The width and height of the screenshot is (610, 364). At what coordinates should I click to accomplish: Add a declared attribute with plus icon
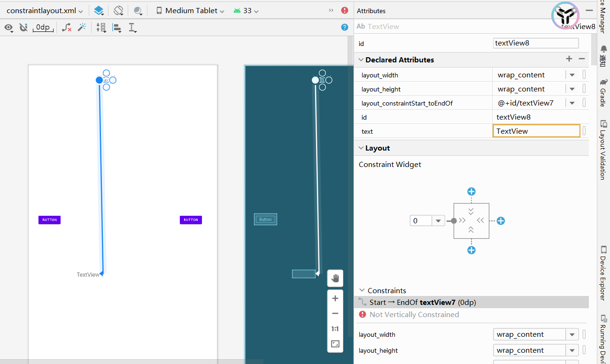569,59
